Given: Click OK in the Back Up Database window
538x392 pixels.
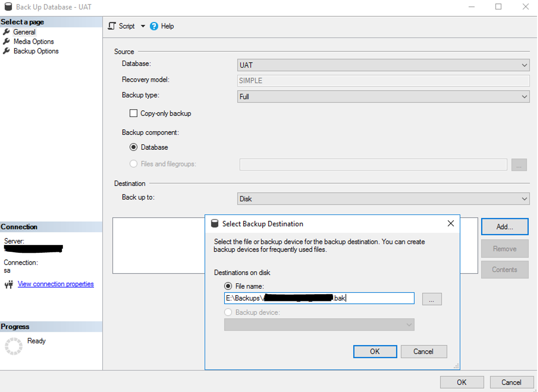Looking at the screenshot, I should point(462,382).
